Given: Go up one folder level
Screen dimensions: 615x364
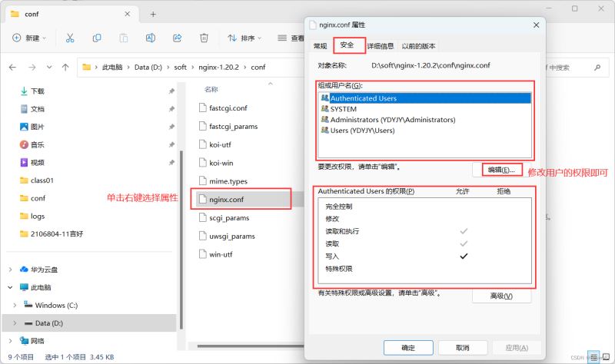Looking at the screenshot, I should coord(65,68).
